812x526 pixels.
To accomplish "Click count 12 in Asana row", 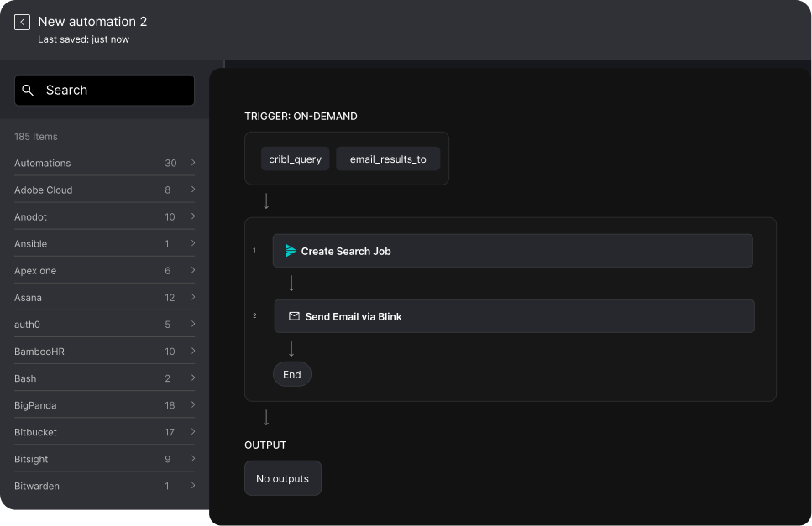I will click(170, 297).
